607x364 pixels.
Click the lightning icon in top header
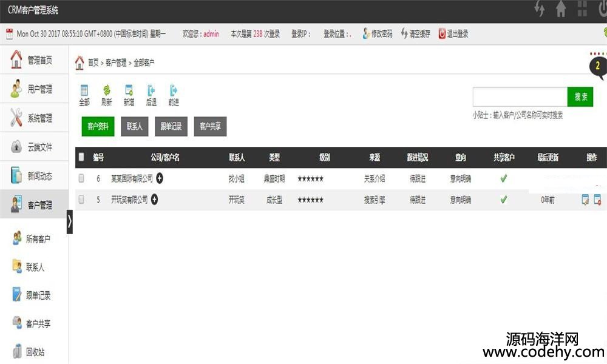pos(540,9)
